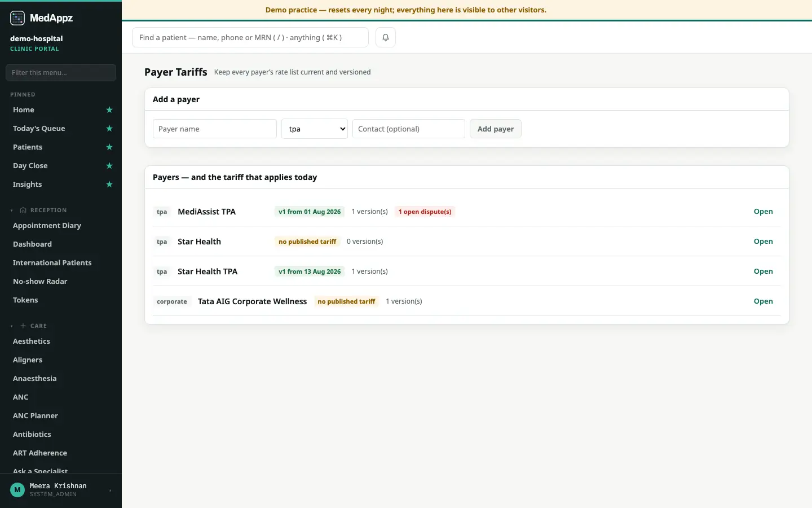
Task: Open the Aesthetics module
Action: [x=32, y=341]
